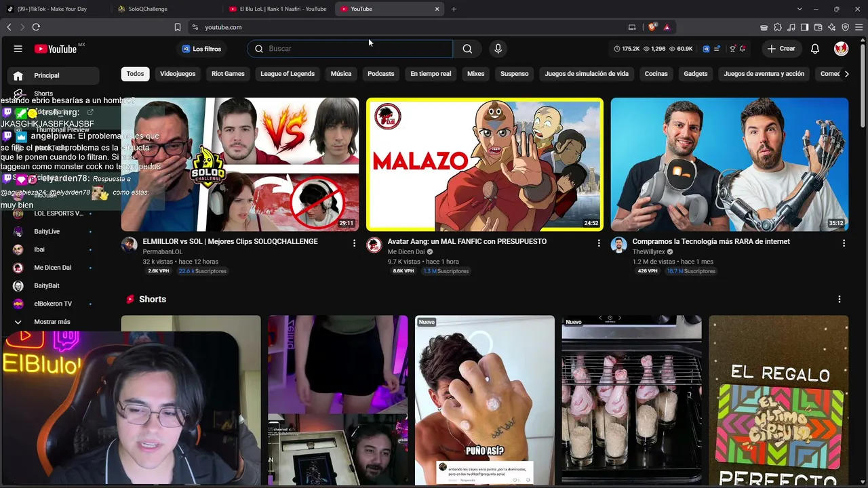The height and width of the screenshot is (488, 868).
Task: Toggle the browser sidebar panel icon
Action: click(x=804, y=27)
